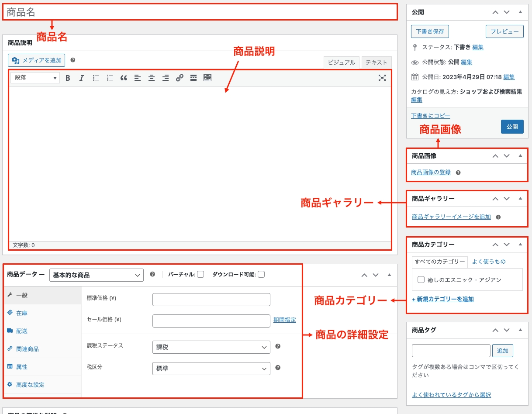532x414 pixels.
Task: Toggle the extended toolbar icon
Action: pos(207,78)
